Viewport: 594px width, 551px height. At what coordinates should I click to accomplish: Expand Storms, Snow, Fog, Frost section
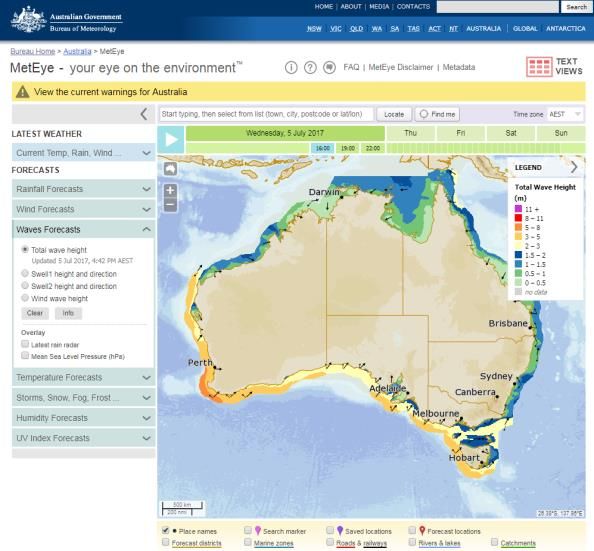[x=83, y=398]
